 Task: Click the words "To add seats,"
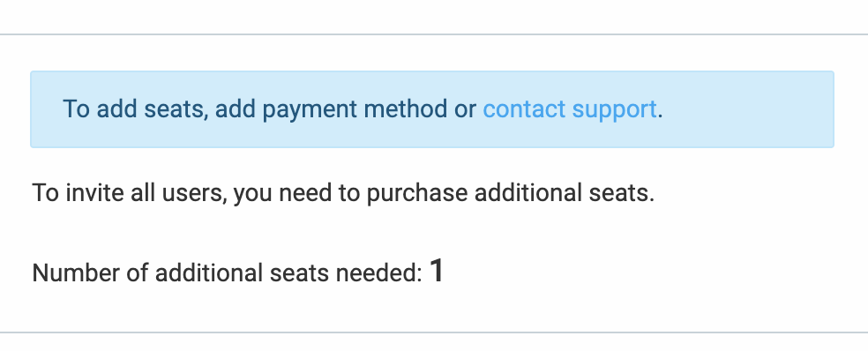(136, 109)
